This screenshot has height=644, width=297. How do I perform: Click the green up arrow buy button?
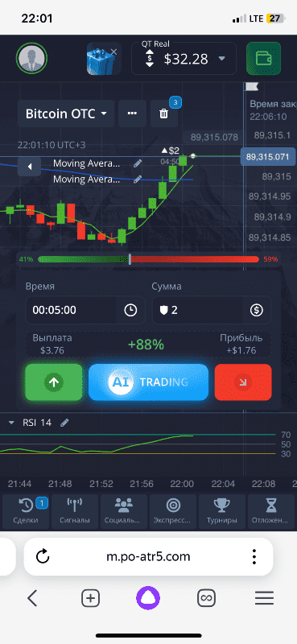(x=54, y=382)
